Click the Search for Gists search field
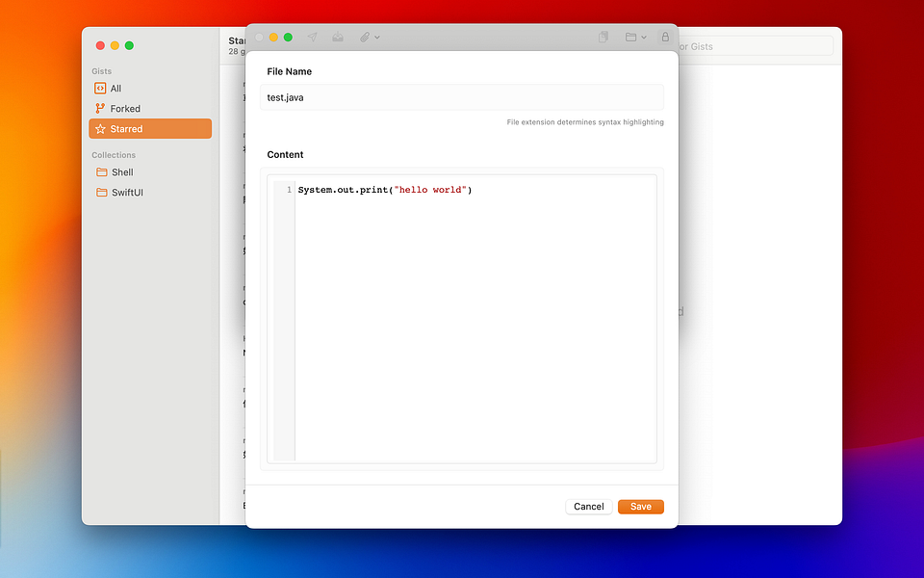Image resolution: width=924 pixels, height=578 pixels. pyautogui.click(x=760, y=45)
